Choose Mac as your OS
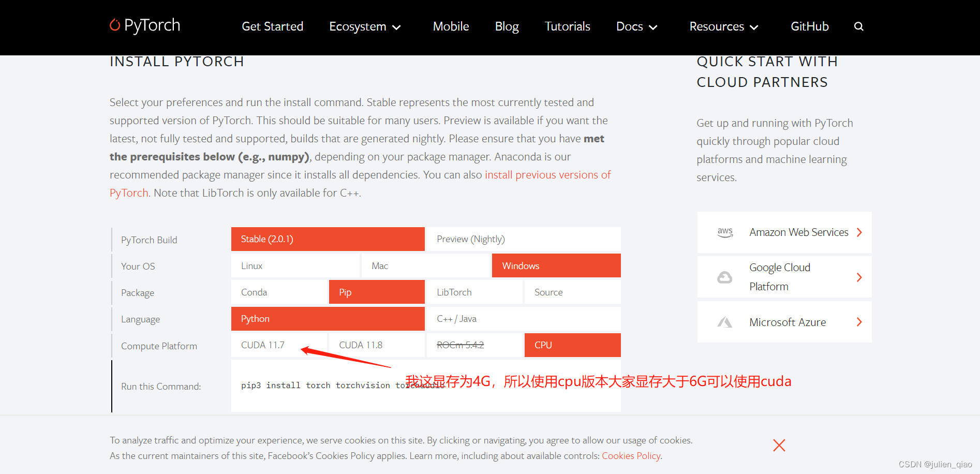The width and height of the screenshot is (980, 474). [x=425, y=265]
